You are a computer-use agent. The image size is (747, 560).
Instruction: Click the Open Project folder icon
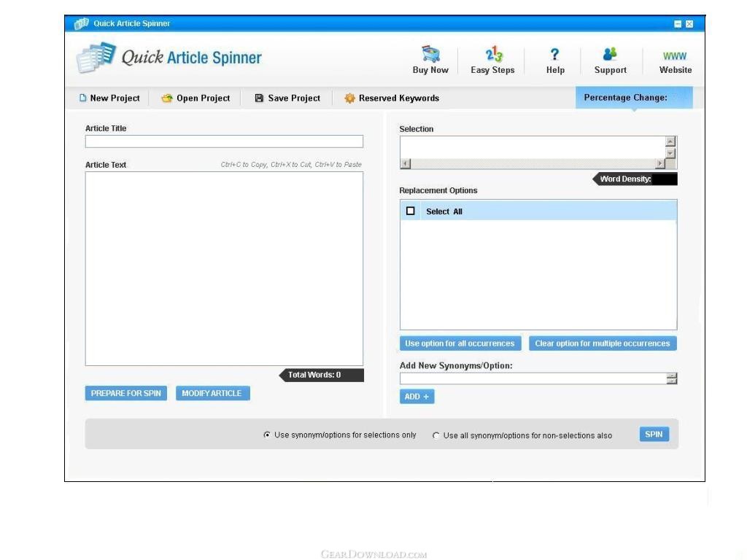coord(167,98)
